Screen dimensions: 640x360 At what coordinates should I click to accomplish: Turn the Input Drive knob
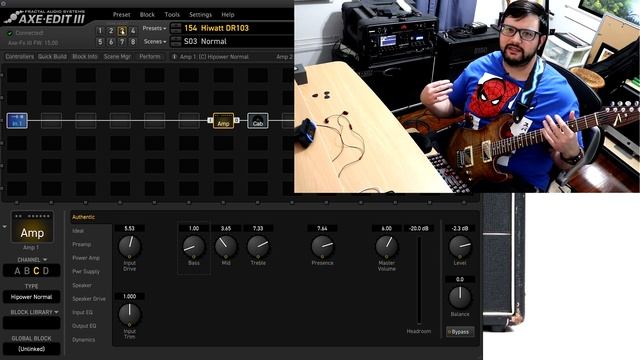tap(129, 247)
